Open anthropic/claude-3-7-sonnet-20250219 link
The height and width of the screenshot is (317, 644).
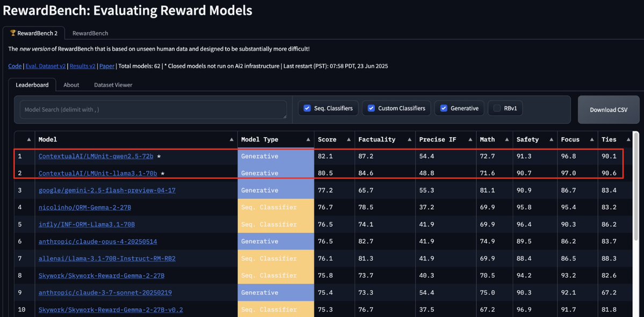tap(105, 293)
